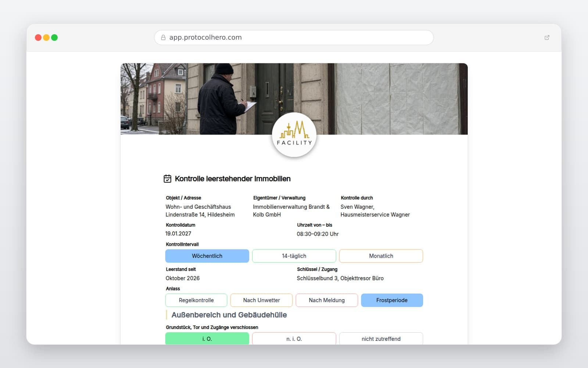Image resolution: width=588 pixels, height=368 pixels.
Task: Click the lock icon in the address bar
Action: 163,38
